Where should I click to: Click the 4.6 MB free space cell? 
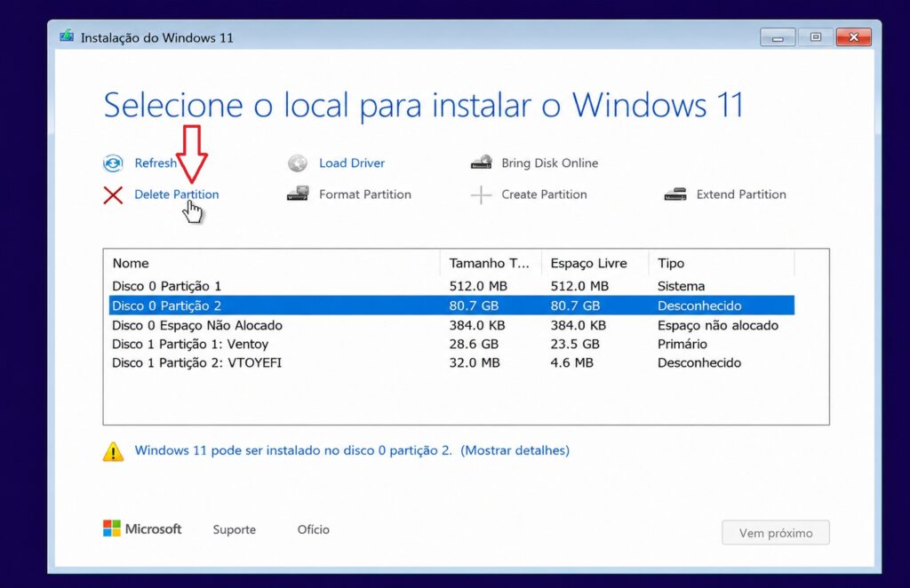571,362
